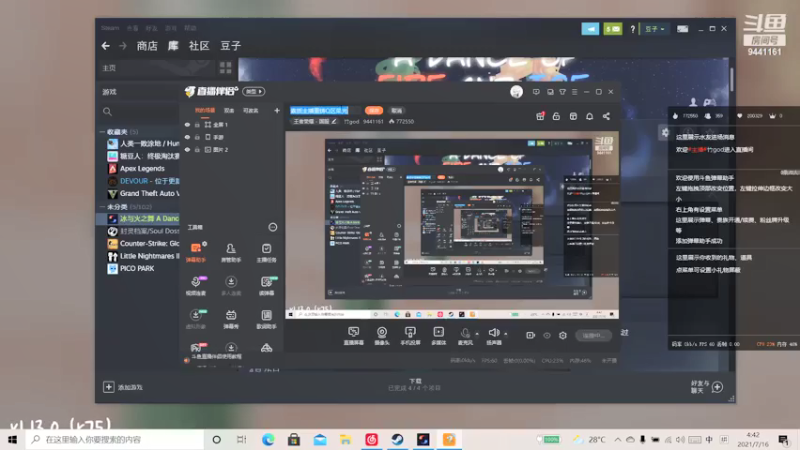
Task: Open the 弹幕秀 tool icon
Action: coord(231,319)
